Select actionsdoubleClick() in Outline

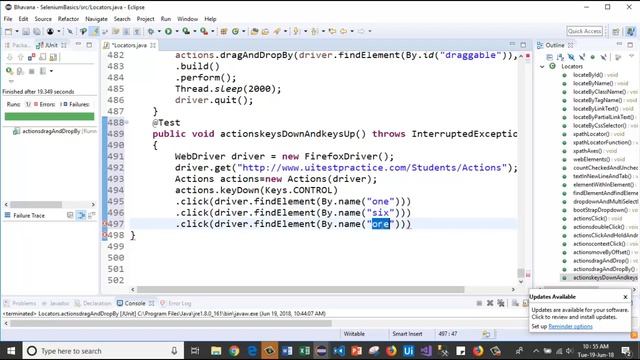tap(599, 227)
